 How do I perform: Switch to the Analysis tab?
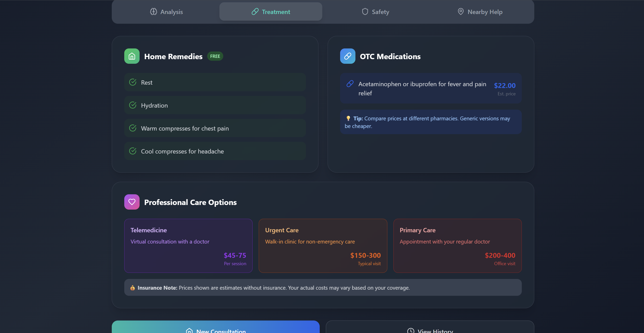166,12
